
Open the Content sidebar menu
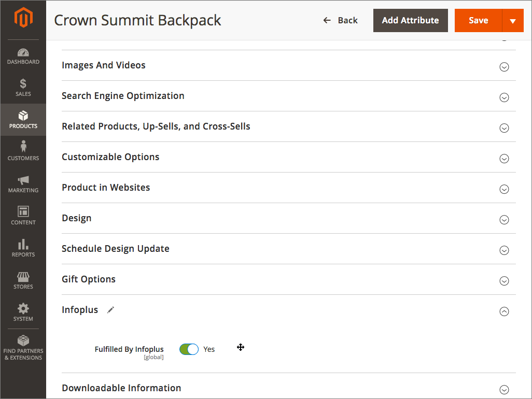23,216
